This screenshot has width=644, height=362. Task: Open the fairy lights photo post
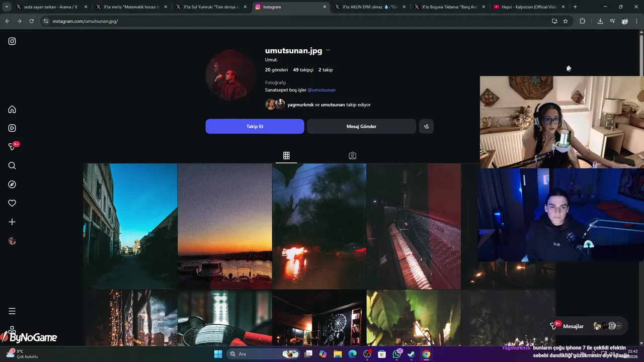130,318
